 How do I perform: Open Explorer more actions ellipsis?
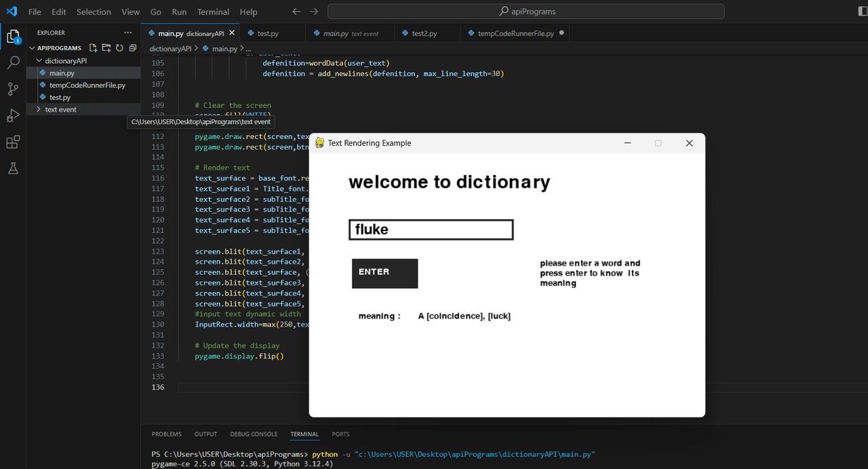[128, 33]
